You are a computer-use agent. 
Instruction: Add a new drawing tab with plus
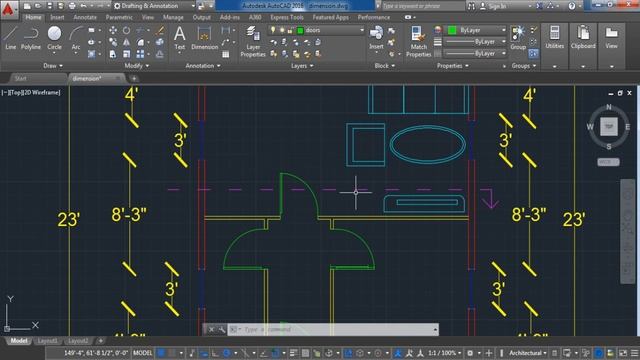[134, 78]
